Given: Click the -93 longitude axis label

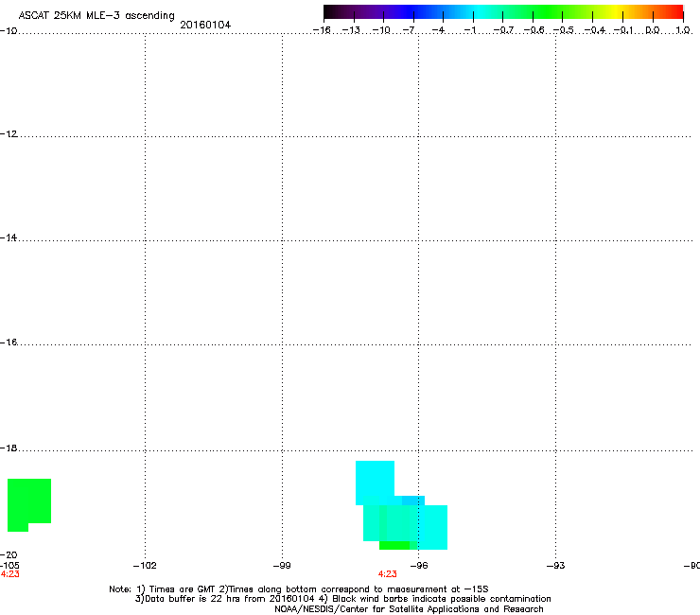Looking at the screenshot, I should tap(556, 566).
